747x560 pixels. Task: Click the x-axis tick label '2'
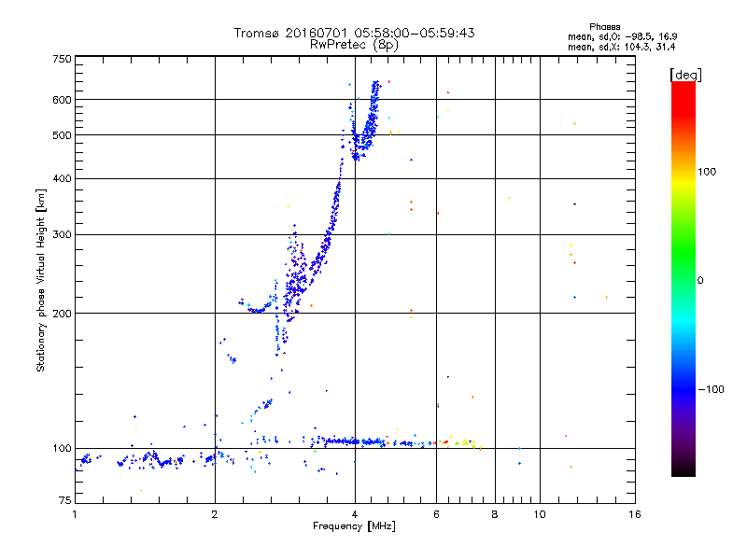215,514
